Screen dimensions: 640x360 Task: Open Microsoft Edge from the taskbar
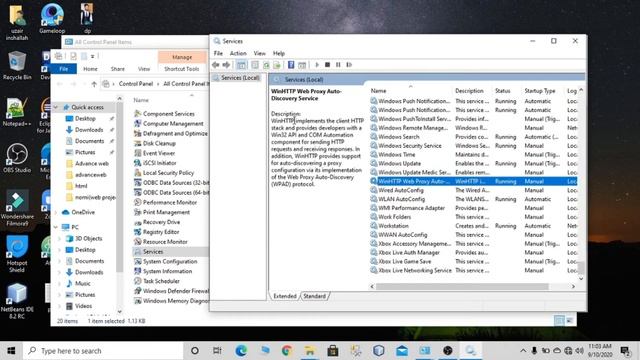tap(241, 351)
